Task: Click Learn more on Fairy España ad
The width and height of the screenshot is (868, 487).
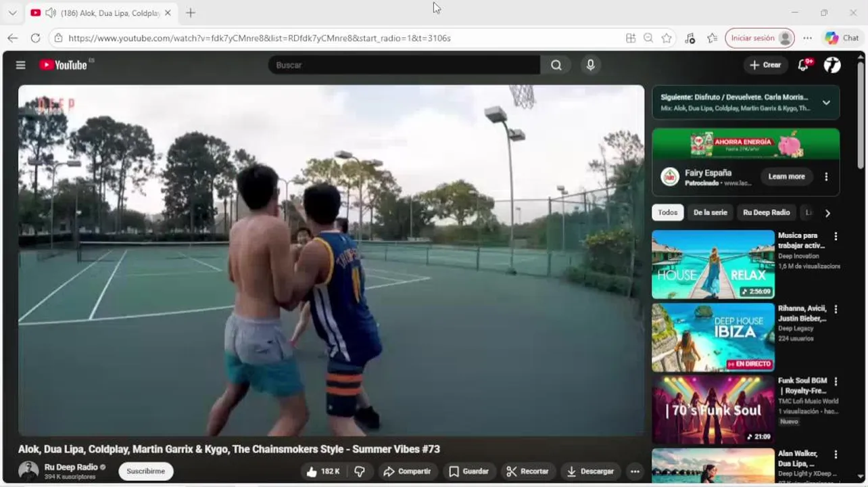Action: tap(786, 177)
